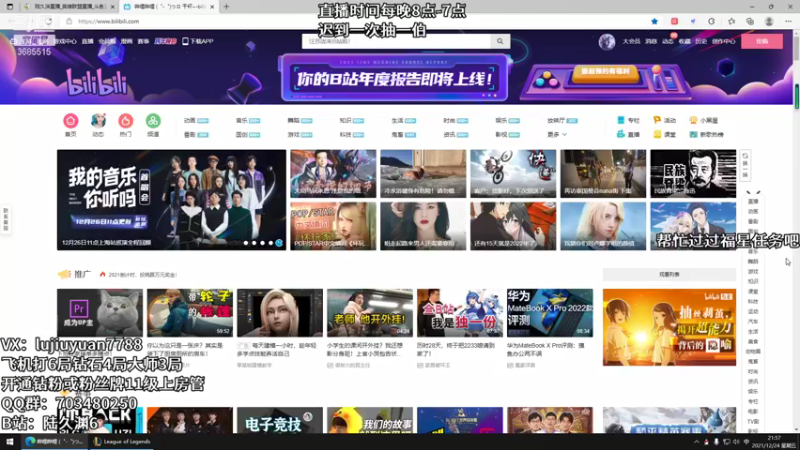Viewport: 800px width, 450px height.
Task: Open 历史 history in the header
Action: tap(701, 41)
